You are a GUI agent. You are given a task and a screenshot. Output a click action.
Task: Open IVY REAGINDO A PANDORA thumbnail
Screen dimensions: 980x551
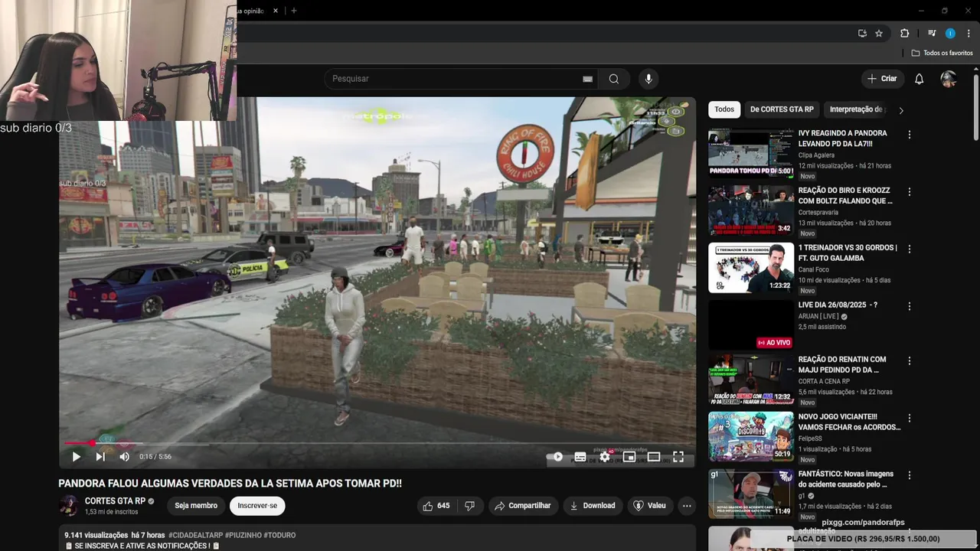tap(751, 153)
